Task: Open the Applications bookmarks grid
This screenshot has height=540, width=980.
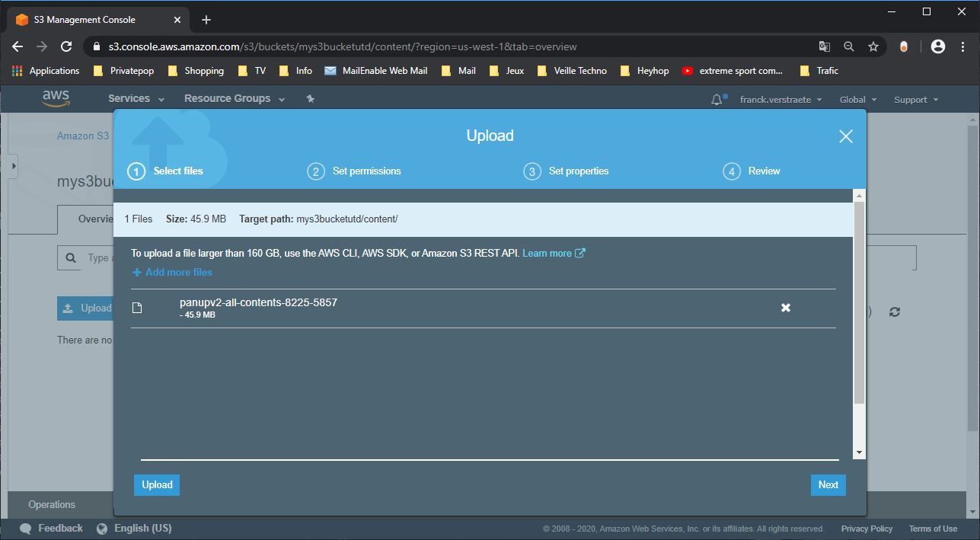Action: point(46,71)
